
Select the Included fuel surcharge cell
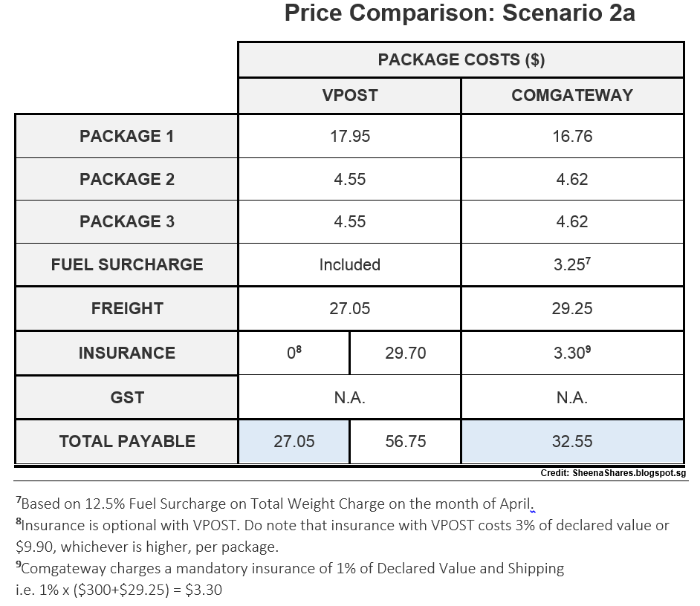pos(349,264)
